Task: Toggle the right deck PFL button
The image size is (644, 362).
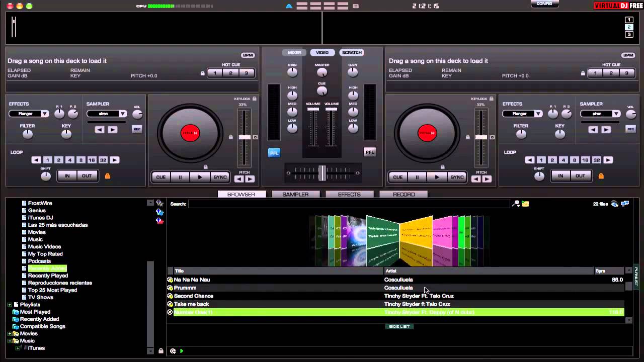Action: click(x=370, y=152)
